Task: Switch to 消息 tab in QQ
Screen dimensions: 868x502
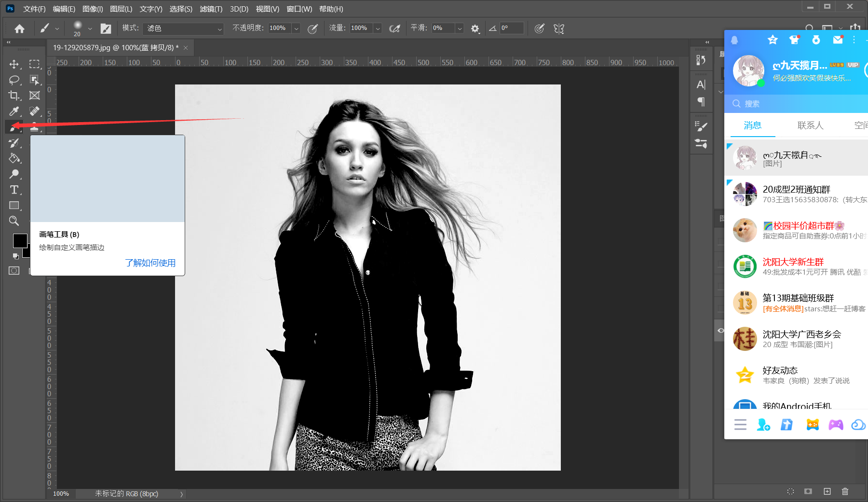Action: pos(752,125)
